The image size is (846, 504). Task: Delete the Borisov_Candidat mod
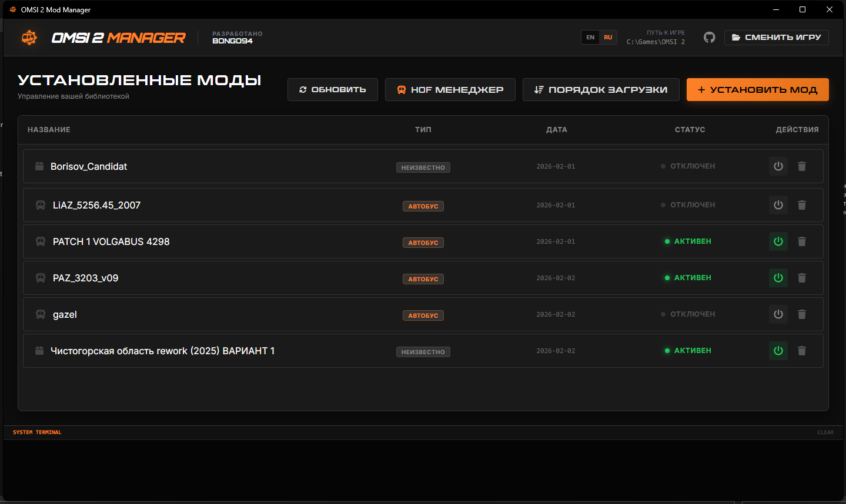(801, 166)
